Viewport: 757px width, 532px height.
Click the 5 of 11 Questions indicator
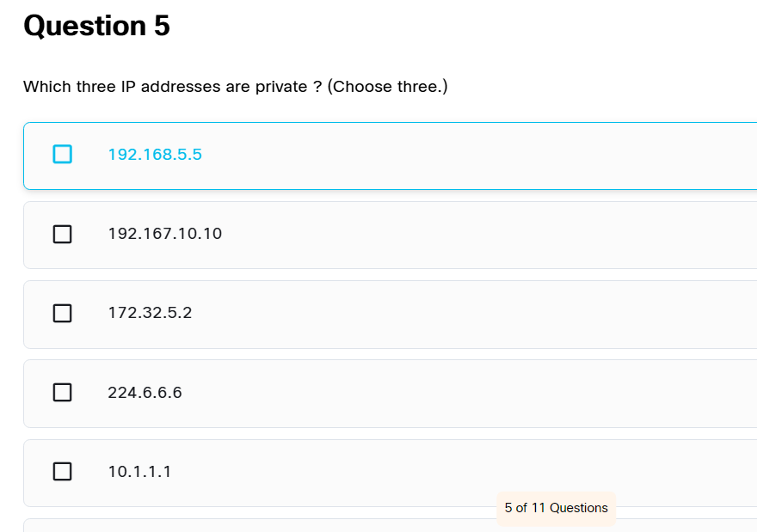click(557, 508)
